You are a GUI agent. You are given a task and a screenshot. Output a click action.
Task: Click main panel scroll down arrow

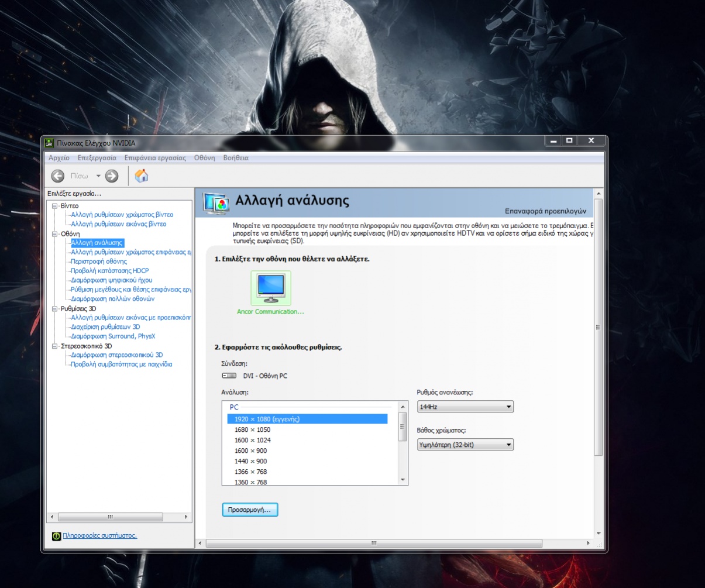[598, 533]
